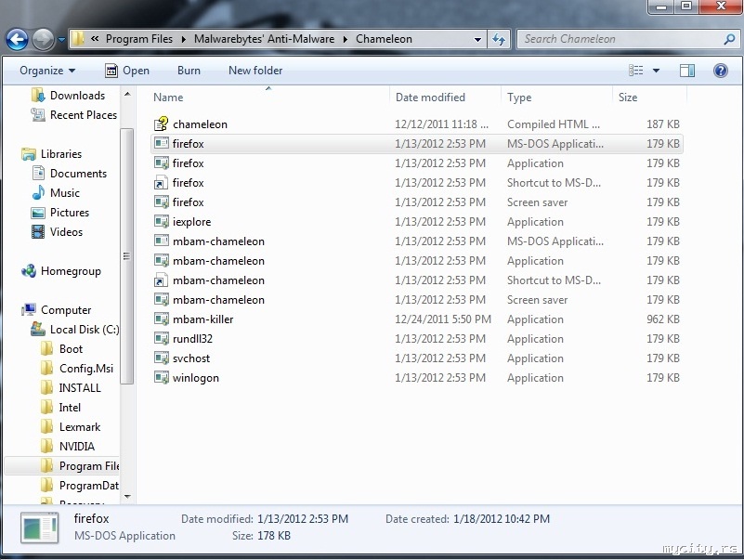Navigate to Malwarebytes' Anti-Malware breadcrumb
Screen dimensions: 744x560
(x=264, y=39)
